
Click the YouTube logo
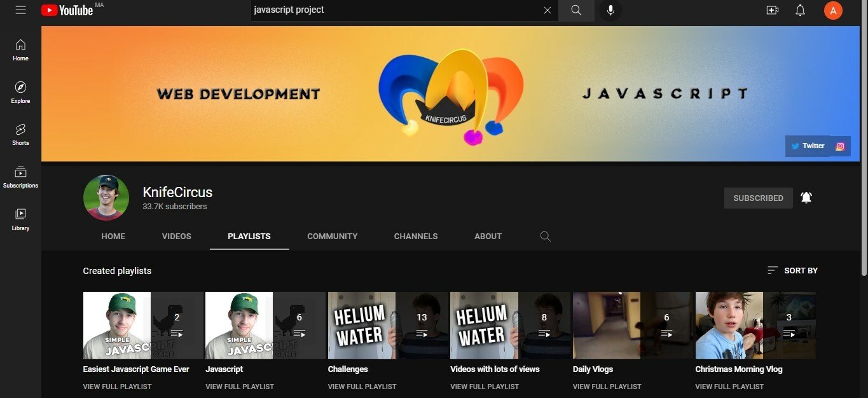click(x=67, y=10)
